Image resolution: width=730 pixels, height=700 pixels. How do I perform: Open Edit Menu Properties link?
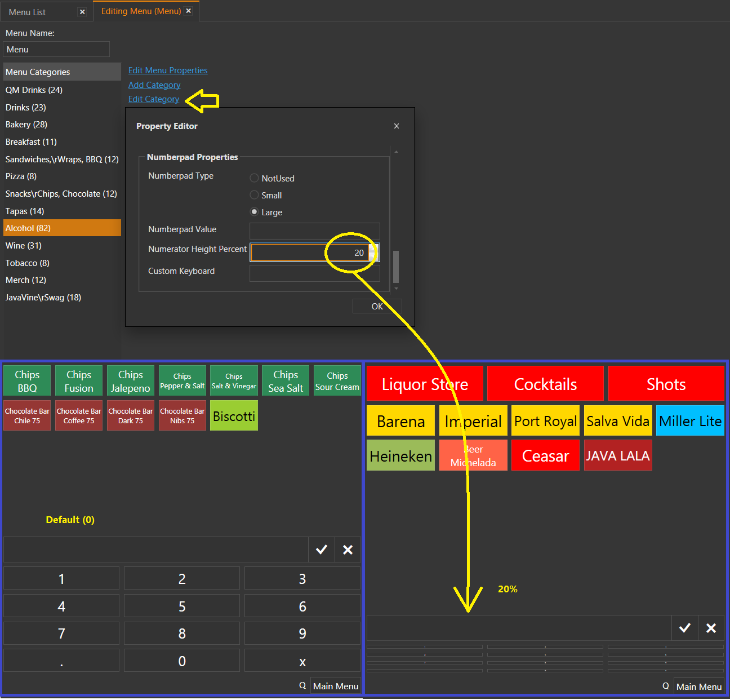click(x=168, y=70)
